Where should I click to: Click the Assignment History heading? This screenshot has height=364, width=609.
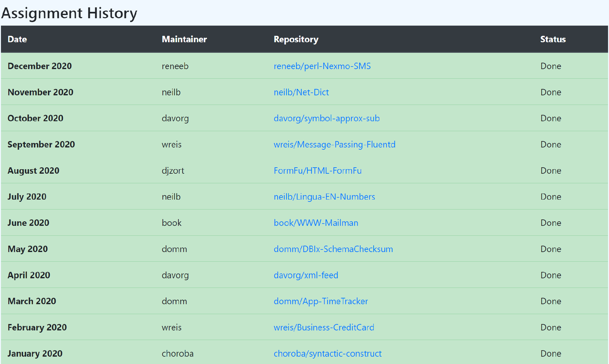[x=69, y=13]
